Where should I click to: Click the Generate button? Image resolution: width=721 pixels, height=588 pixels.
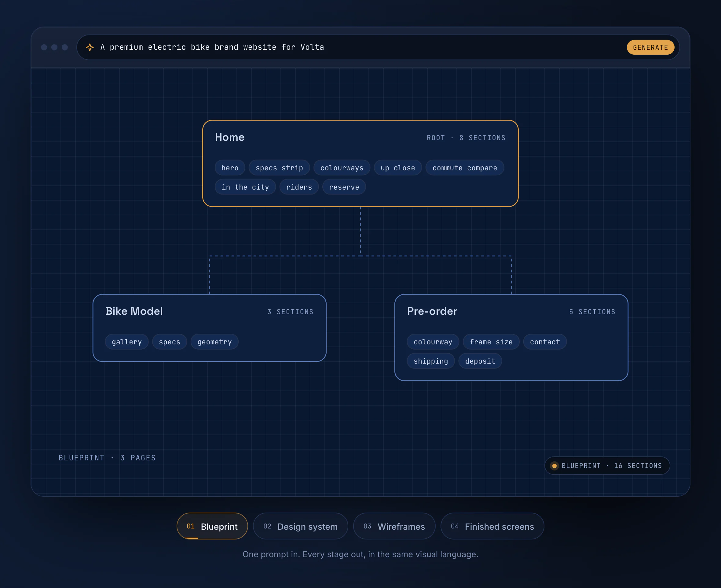pos(650,47)
